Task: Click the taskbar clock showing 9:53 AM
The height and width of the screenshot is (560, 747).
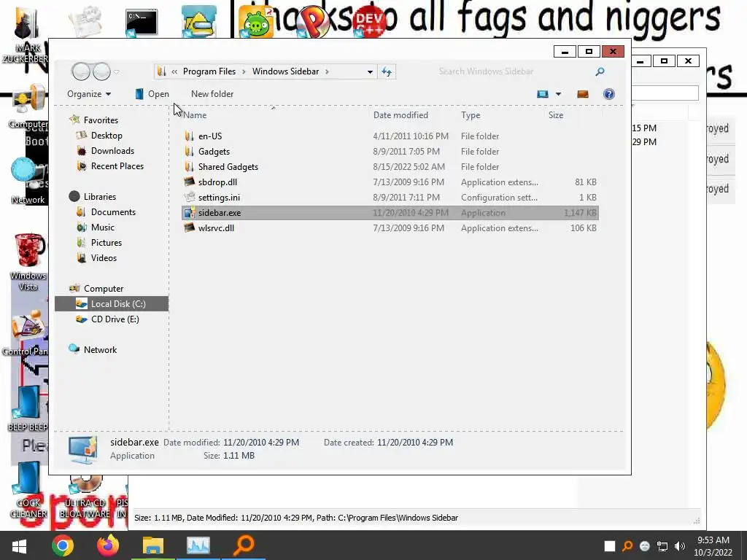Action: 713,546
